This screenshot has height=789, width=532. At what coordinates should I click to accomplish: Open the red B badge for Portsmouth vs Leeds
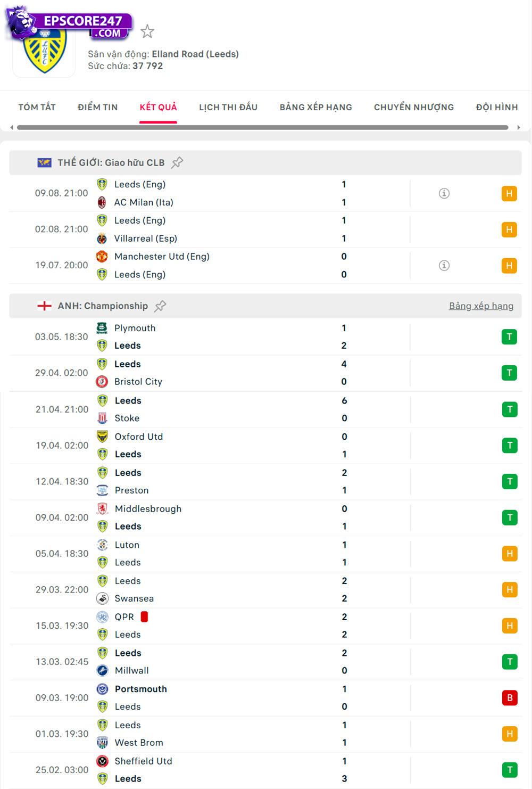tap(510, 697)
